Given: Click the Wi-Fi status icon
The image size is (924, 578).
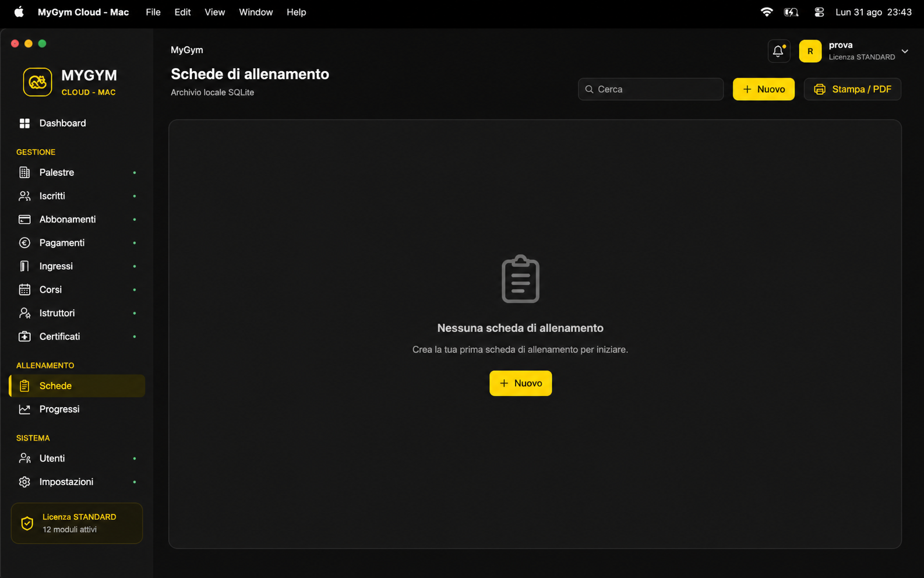Looking at the screenshot, I should coord(767,12).
